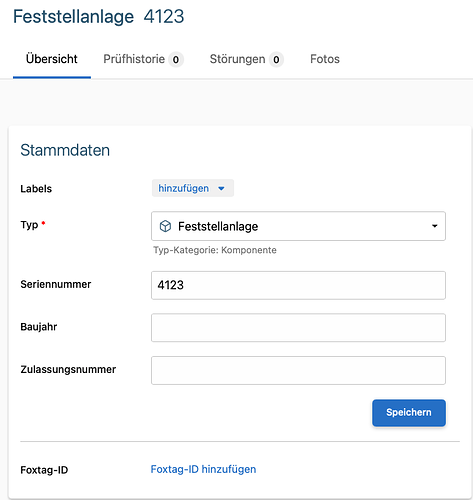Click the Labels field label
473x500 pixels.
tap(36, 189)
